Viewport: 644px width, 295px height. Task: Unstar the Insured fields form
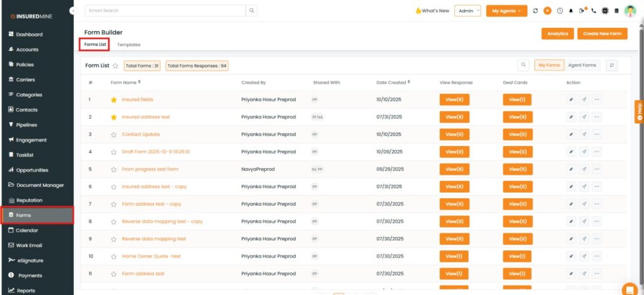click(x=114, y=99)
